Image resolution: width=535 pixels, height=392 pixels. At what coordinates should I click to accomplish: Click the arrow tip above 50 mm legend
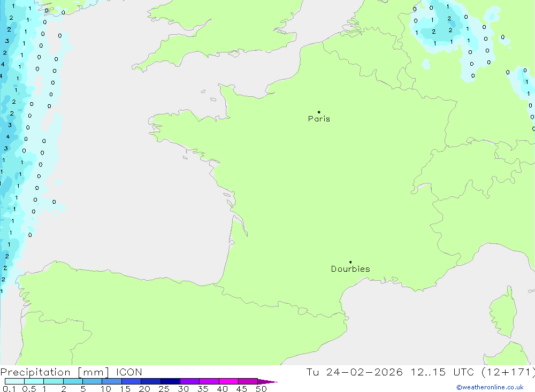[x=267, y=381]
